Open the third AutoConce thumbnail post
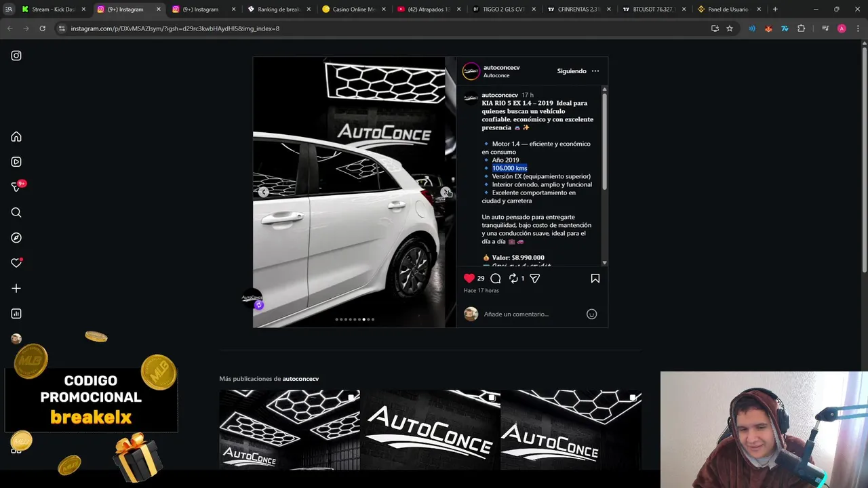Viewport: 868px width, 488px height. tap(571, 430)
